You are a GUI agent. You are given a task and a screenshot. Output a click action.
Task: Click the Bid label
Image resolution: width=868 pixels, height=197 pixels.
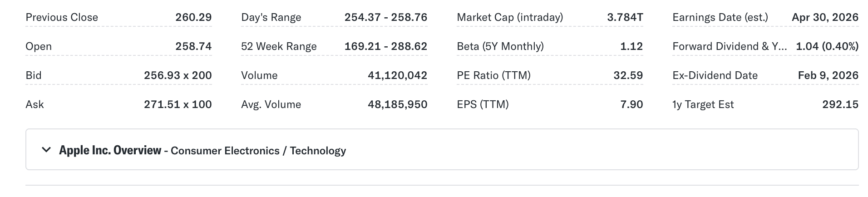(x=34, y=75)
